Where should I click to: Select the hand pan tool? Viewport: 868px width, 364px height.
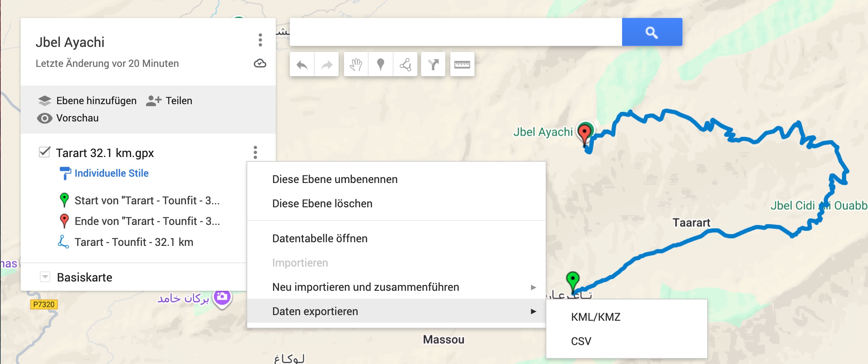pyautogui.click(x=356, y=64)
